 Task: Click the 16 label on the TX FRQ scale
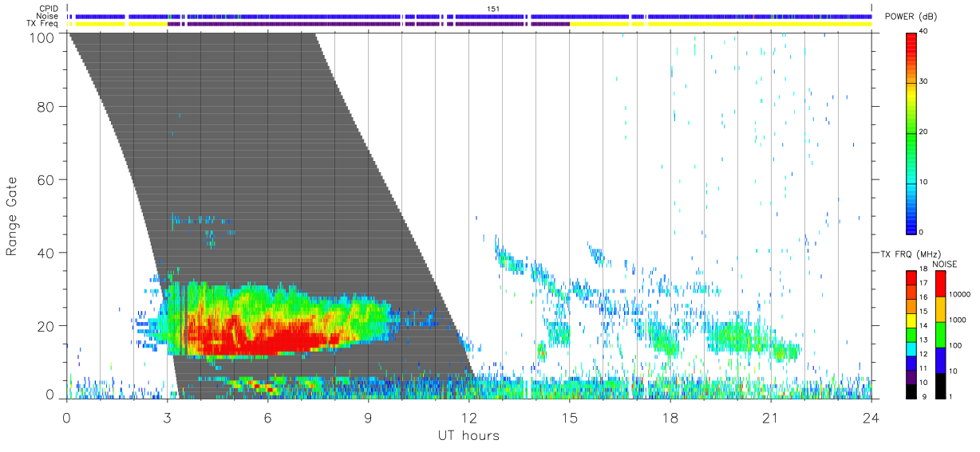click(924, 297)
